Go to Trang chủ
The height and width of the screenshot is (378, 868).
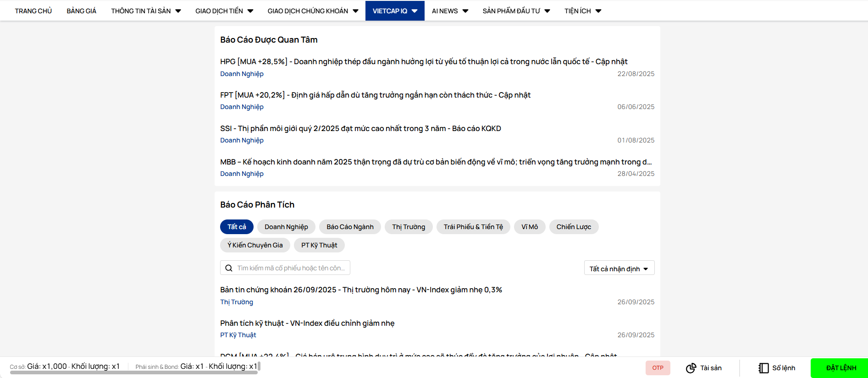point(33,11)
